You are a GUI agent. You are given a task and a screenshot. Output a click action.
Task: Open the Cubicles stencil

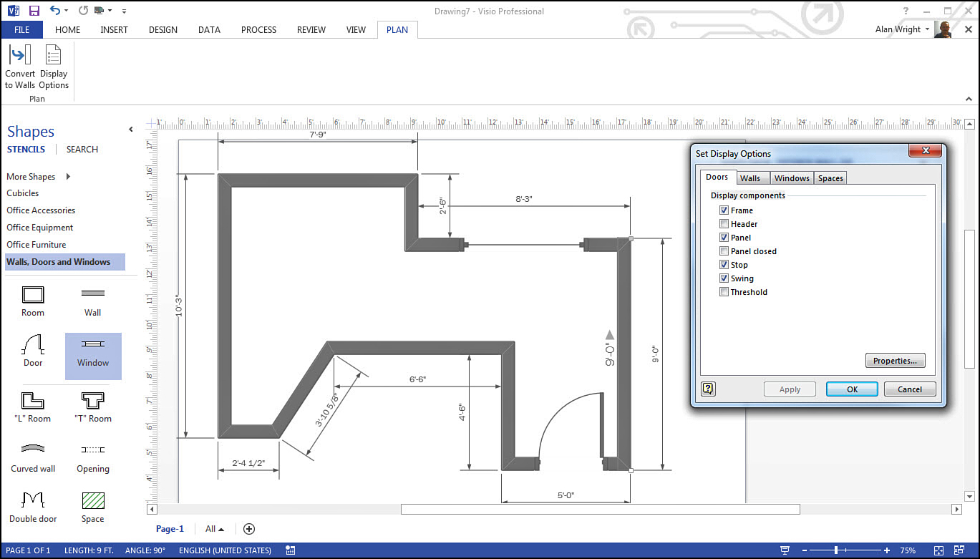(x=23, y=193)
